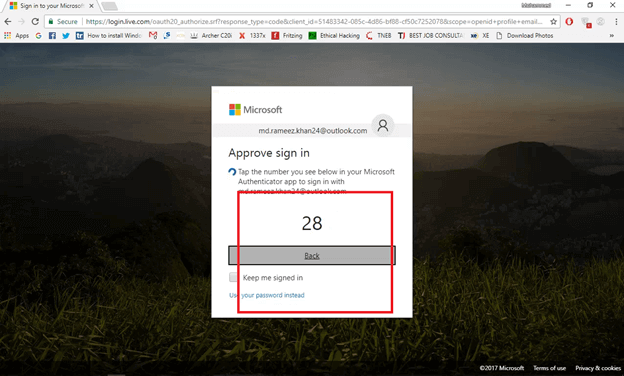The height and width of the screenshot is (376, 624).
Task: Click the browser forward arrow
Action: click(21, 21)
